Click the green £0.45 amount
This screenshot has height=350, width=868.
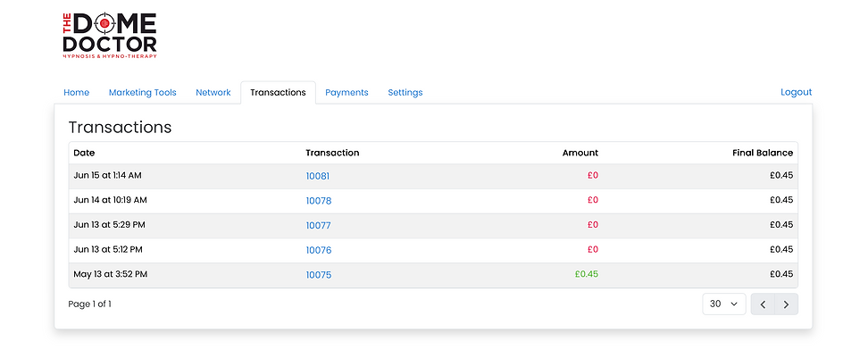click(x=586, y=273)
